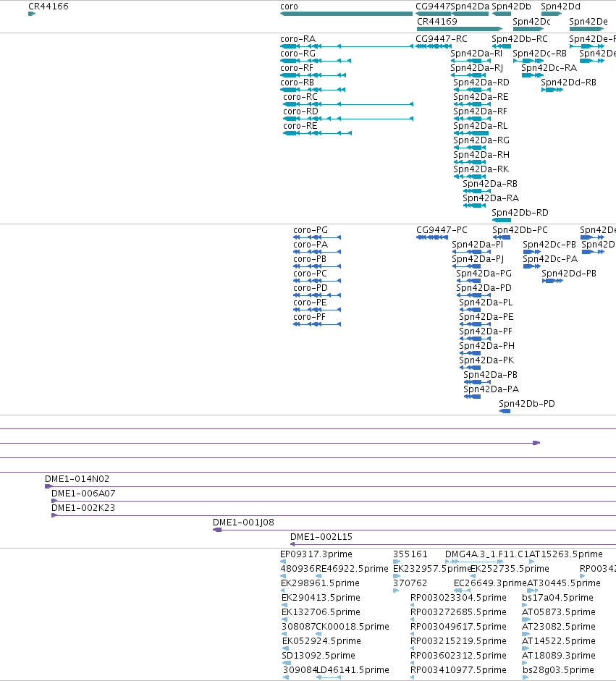Click cDNA EP09317.3prime
Screen dimensions: 616x681
[x=316, y=554]
